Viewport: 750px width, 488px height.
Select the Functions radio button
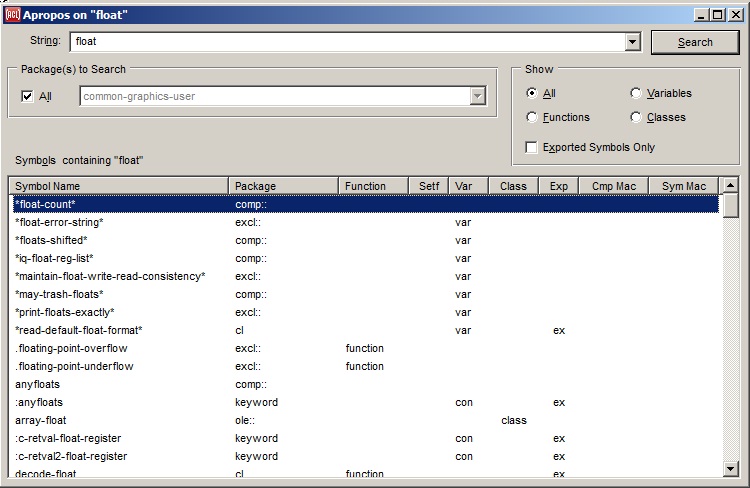(x=533, y=117)
